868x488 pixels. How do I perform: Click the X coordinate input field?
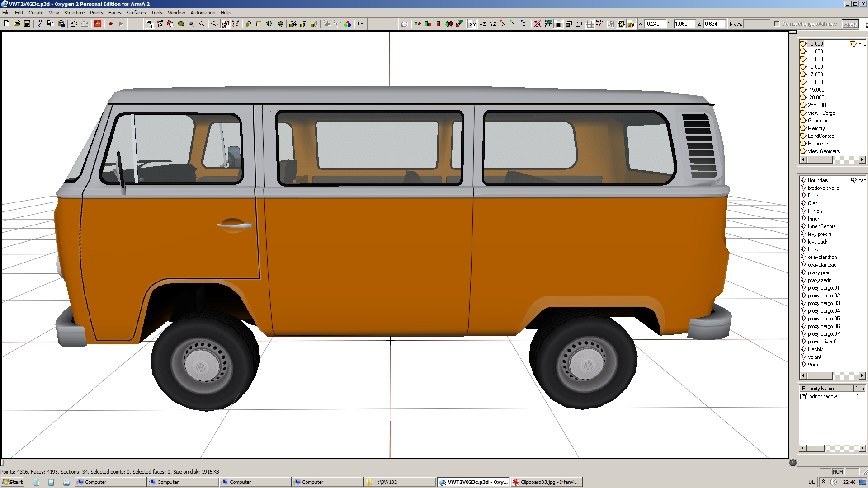pos(655,24)
